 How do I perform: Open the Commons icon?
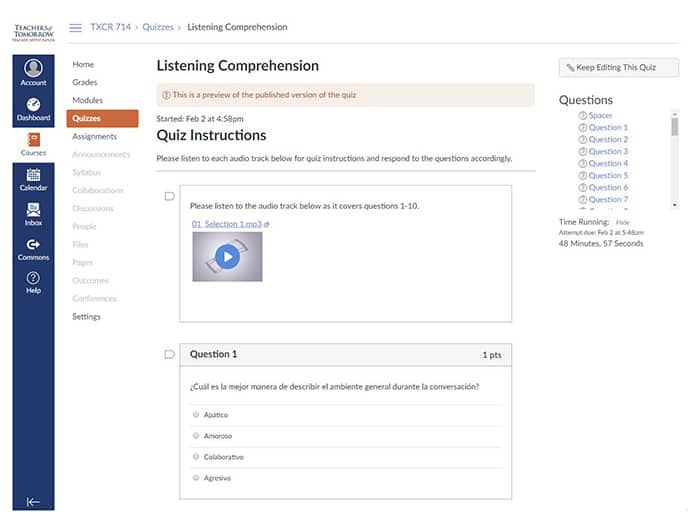(33, 249)
